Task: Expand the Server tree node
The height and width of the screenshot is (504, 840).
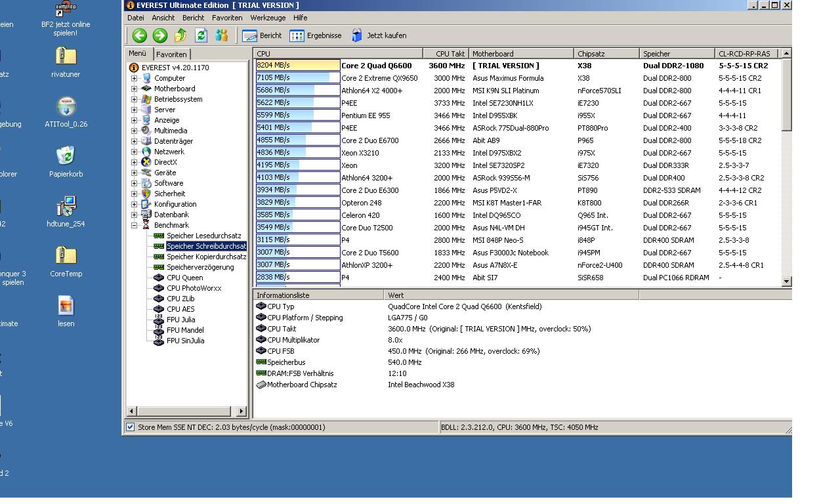Action: 135,110
